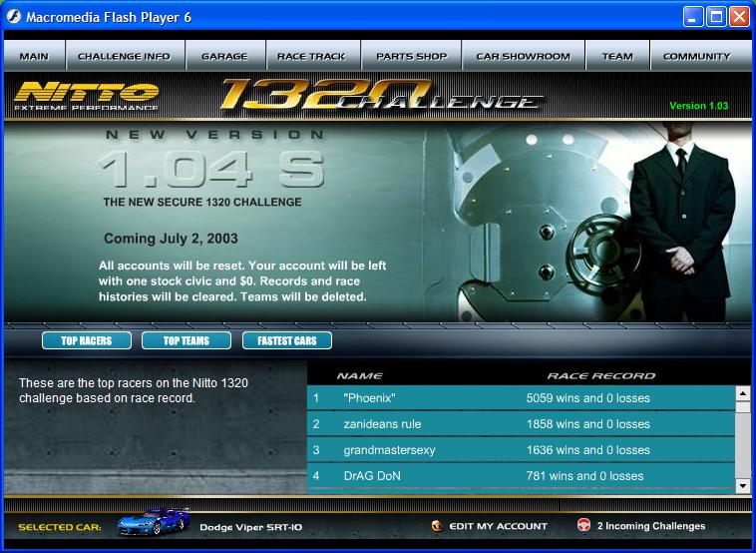Click the account icon beside Edit My Account
The height and width of the screenshot is (553, 756).
437,525
